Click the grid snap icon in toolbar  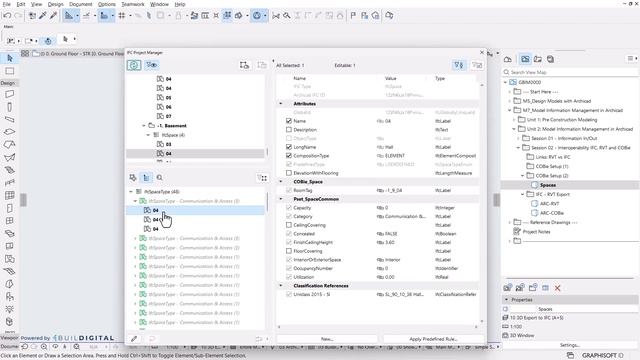click(x=122, y=16)
